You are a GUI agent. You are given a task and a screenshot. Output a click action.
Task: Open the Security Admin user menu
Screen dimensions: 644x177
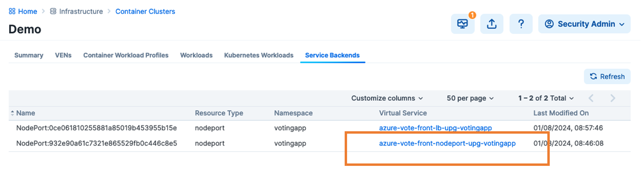(584, 24)
